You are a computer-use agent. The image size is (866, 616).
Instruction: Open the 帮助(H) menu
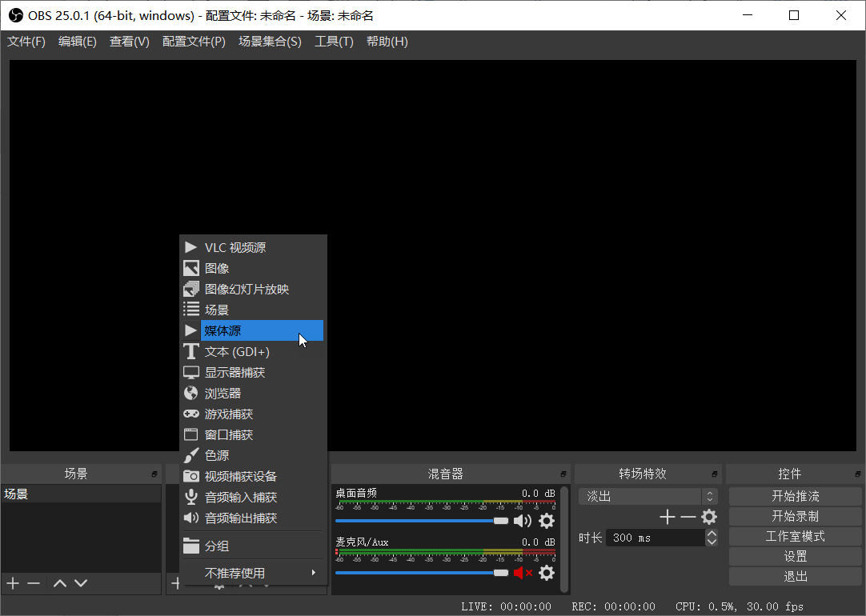click(387, 42)
